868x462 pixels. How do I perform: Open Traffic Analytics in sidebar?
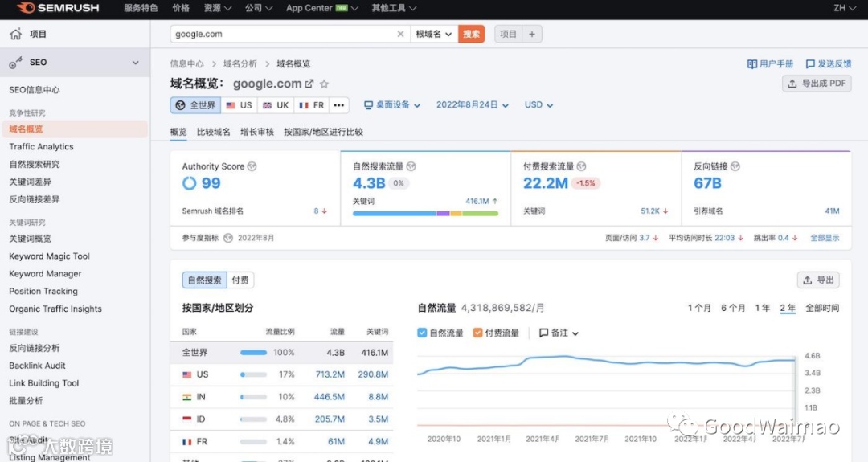41,146
